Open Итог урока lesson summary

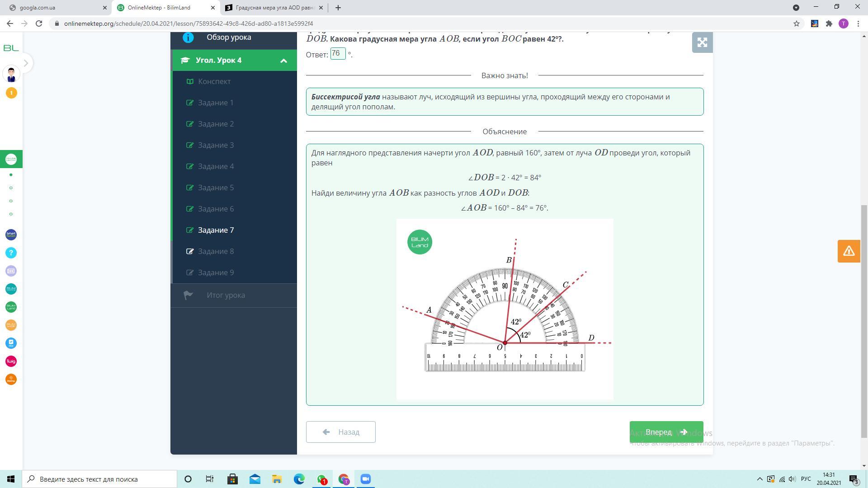234,295
